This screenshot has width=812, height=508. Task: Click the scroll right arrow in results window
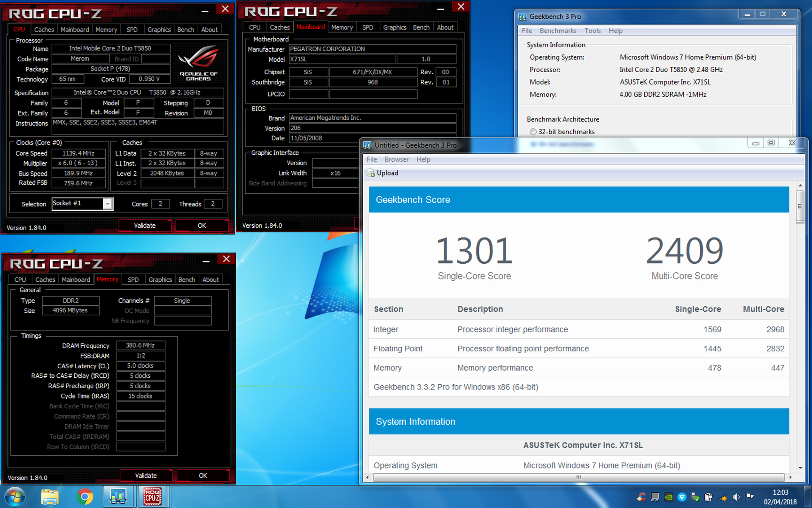[x=790, y=477]
